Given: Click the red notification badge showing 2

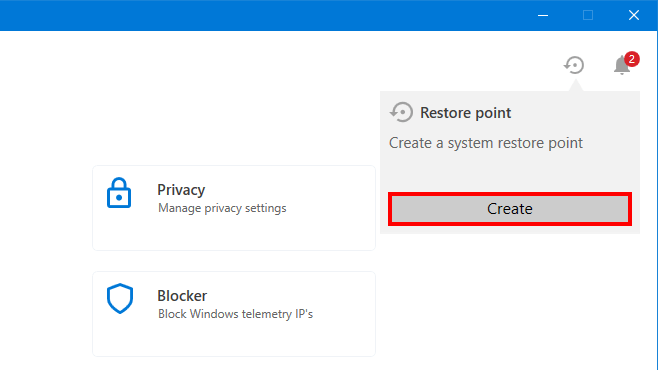Looking at the screenshot, I should (x=632, y=59).
